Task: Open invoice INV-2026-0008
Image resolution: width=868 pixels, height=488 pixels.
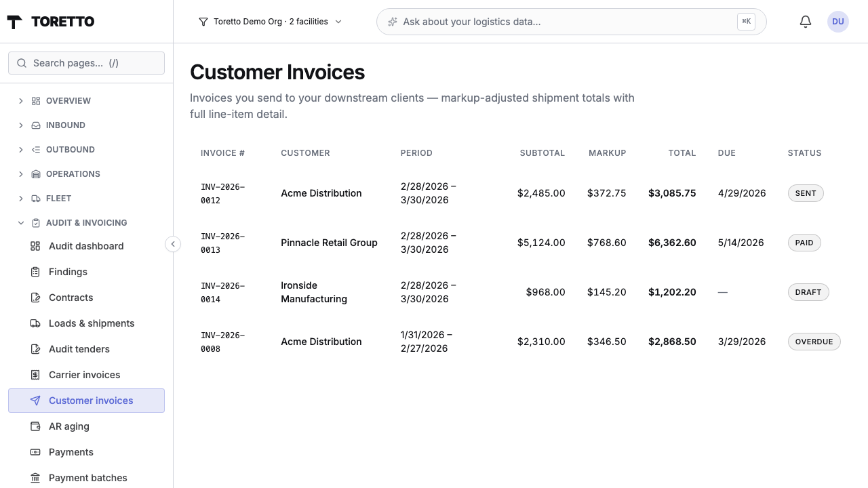Action: pos(222,342)
